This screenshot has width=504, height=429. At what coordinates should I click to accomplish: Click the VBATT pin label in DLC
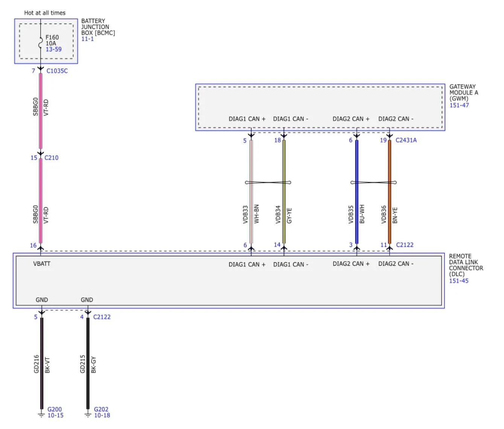click(42, 264)
